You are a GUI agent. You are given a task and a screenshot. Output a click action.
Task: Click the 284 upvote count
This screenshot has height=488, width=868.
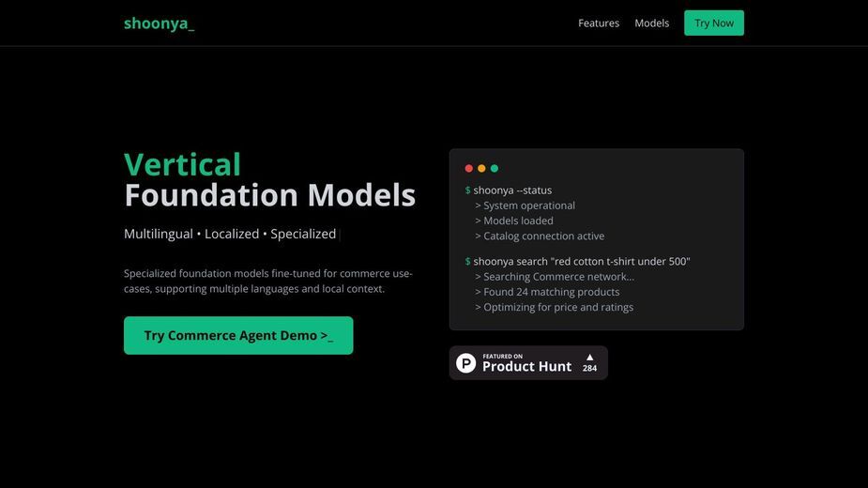click(589, 369)
